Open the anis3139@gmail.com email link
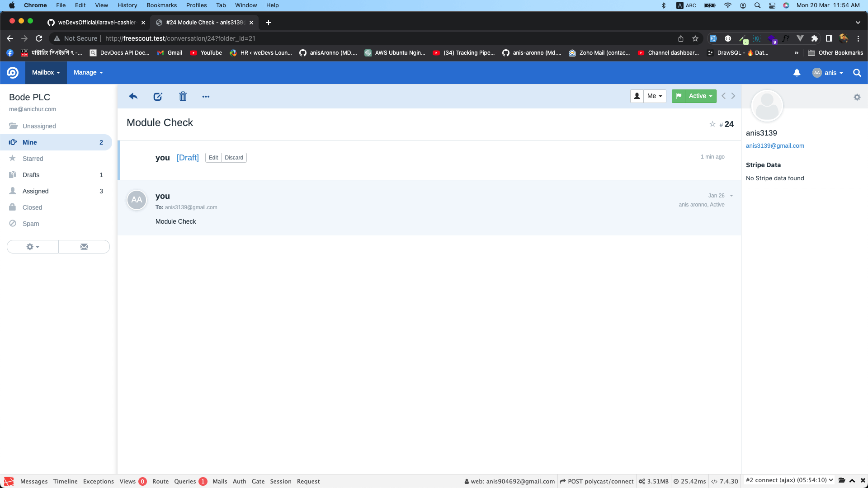The height and width of the screenshot is (488, 868). point(775,145)
